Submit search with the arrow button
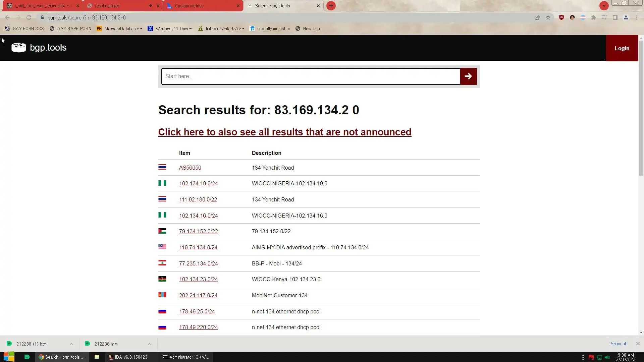Image resolution: width=644 pixels, height=362 pixels. point(468,76)
